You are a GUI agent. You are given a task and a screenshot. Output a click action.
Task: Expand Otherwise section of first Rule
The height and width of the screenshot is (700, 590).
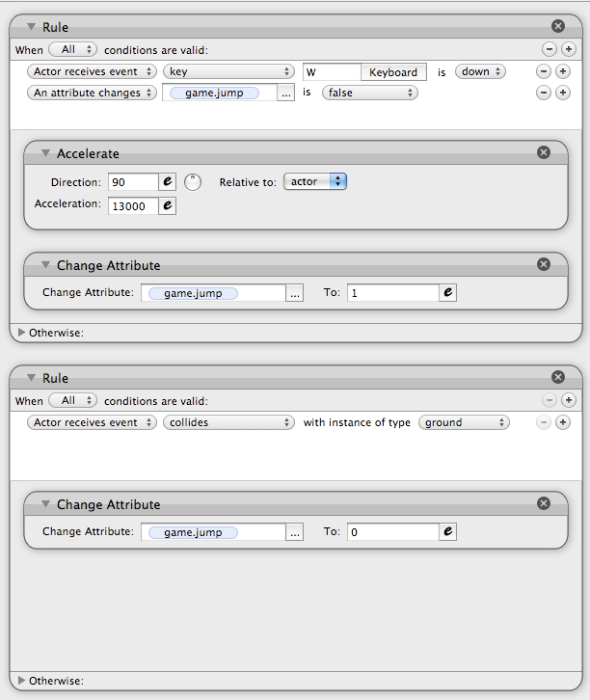22,333
